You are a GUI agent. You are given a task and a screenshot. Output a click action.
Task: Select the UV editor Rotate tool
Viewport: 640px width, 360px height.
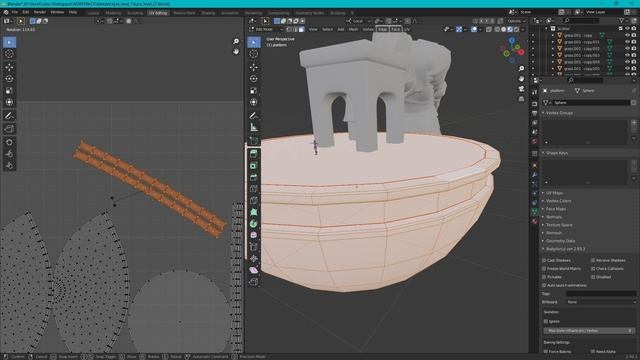(9, 79)
